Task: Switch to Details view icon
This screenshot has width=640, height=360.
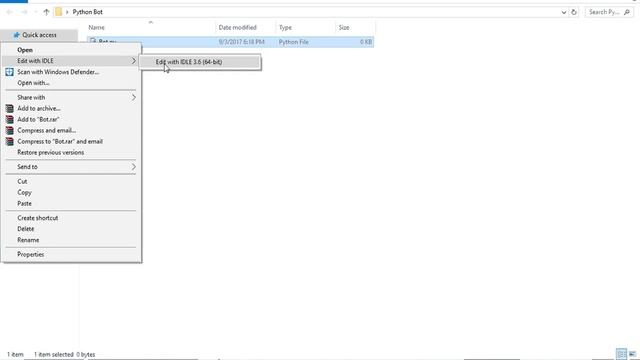Action: pyautogui.click(x=621, y=354)
